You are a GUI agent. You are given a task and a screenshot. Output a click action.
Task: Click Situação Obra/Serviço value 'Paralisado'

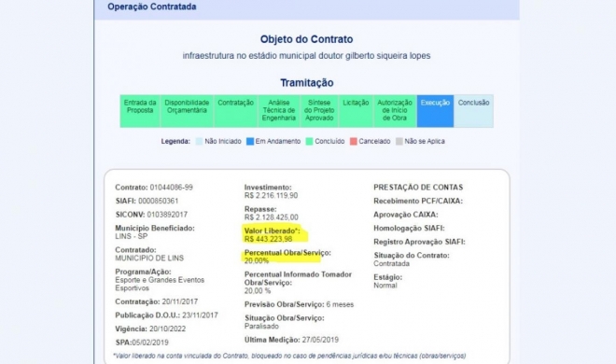coord(261,327)
